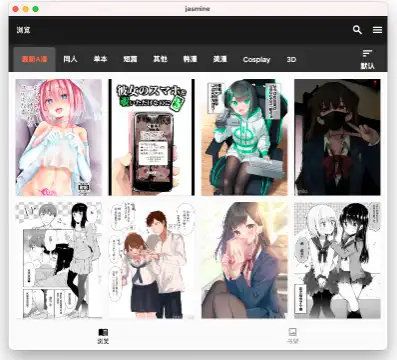Open the boy and schoolgirl couple thumbnail
Image resolution: width=397 pixels, height=360 pixels.
click(x=152, y=260)
